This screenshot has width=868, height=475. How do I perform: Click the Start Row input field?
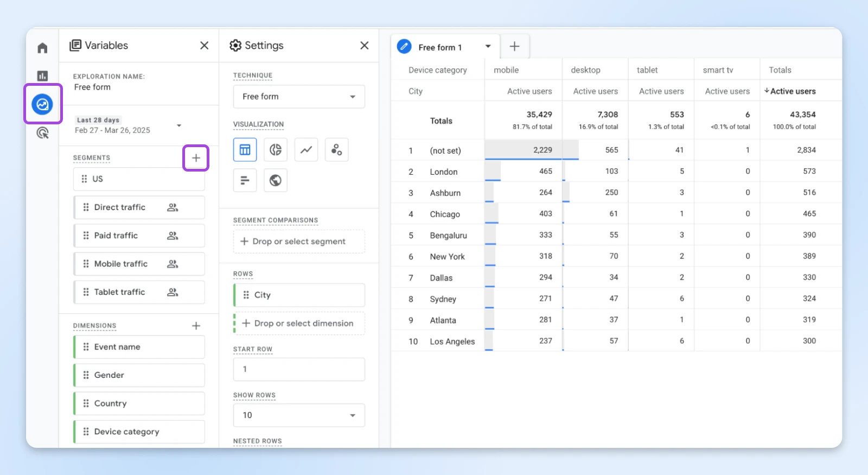click(299, 369)
